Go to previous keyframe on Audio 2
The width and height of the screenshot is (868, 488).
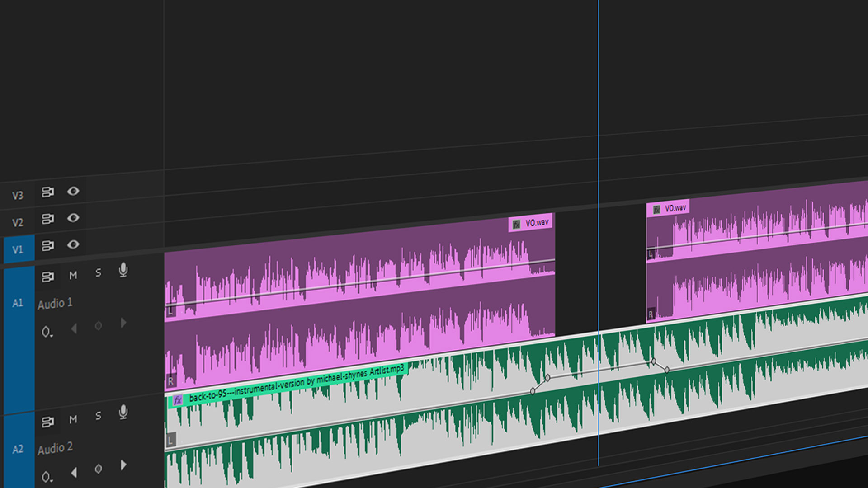point(74,473)
